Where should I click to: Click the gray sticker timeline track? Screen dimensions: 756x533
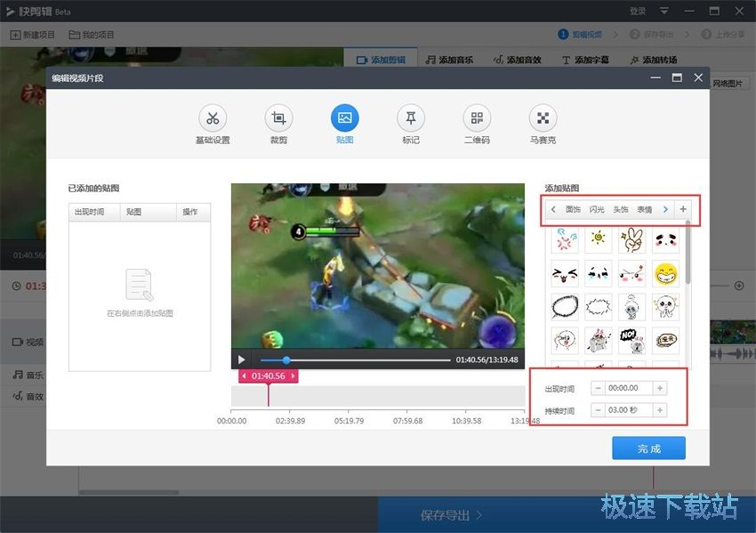point(378,396)
